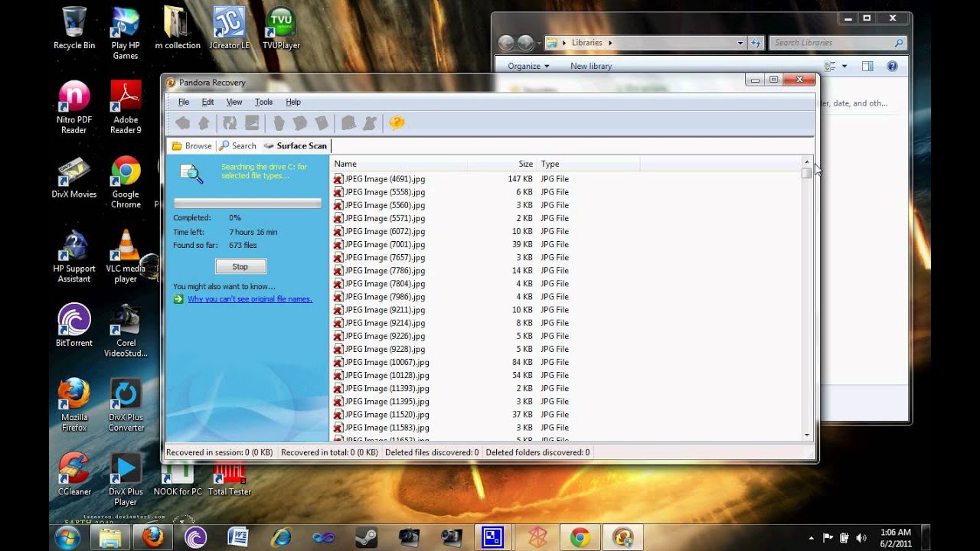Open the address bar dropdown arrow next to Libraries
The width and height of the screenshot is (980, 551).
pyautogui.click(x=740, y=43)
